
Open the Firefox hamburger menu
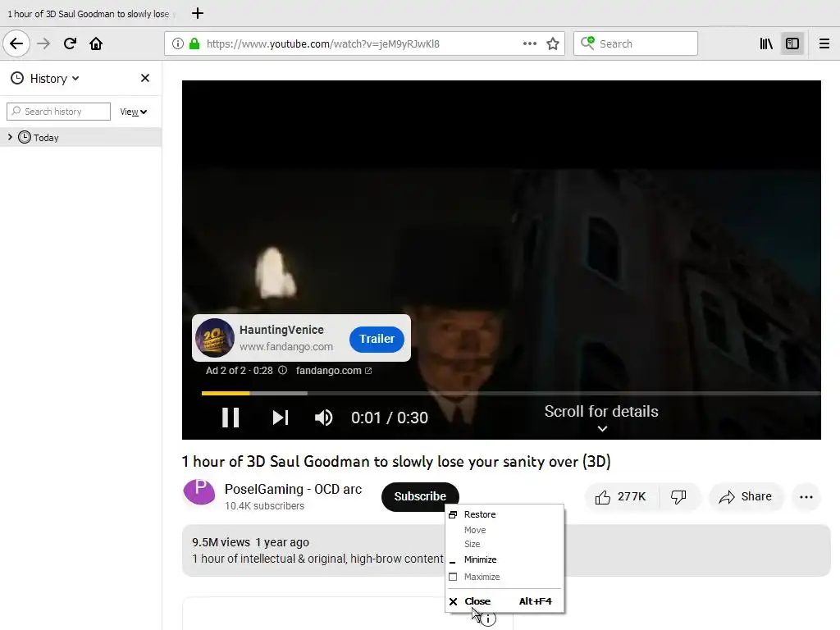point(824,43)
